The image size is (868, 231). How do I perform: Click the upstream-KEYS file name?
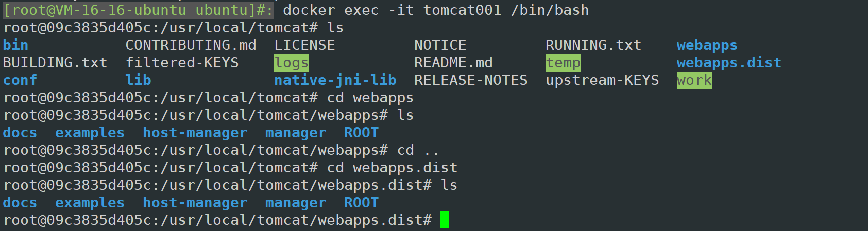602,80
